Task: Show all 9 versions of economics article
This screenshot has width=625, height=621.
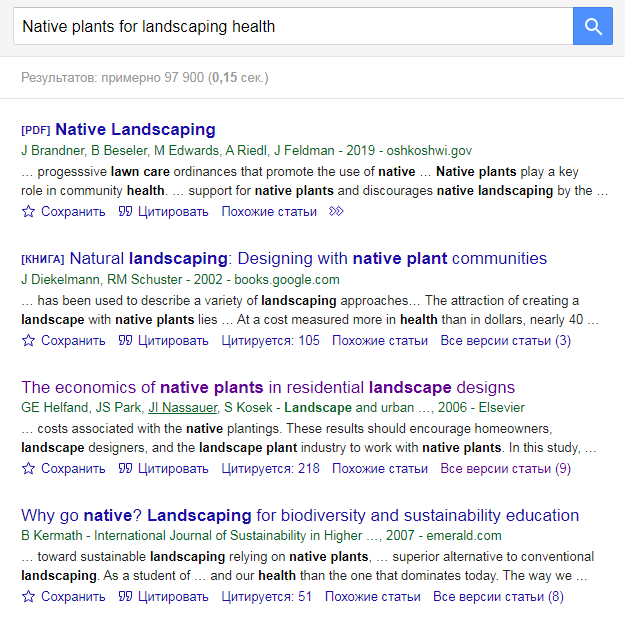Action: 505,469
